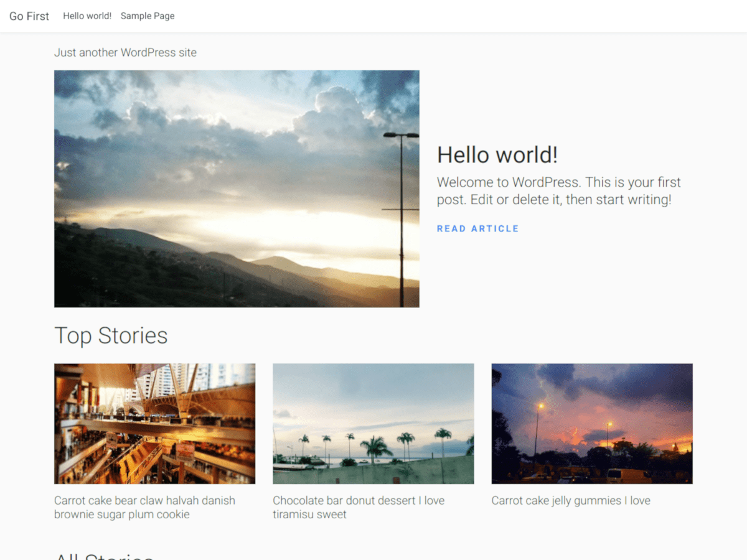Screen dimensions: 747x560
Task: Click the indoor market story thumbnail
Action: point(154,424)
